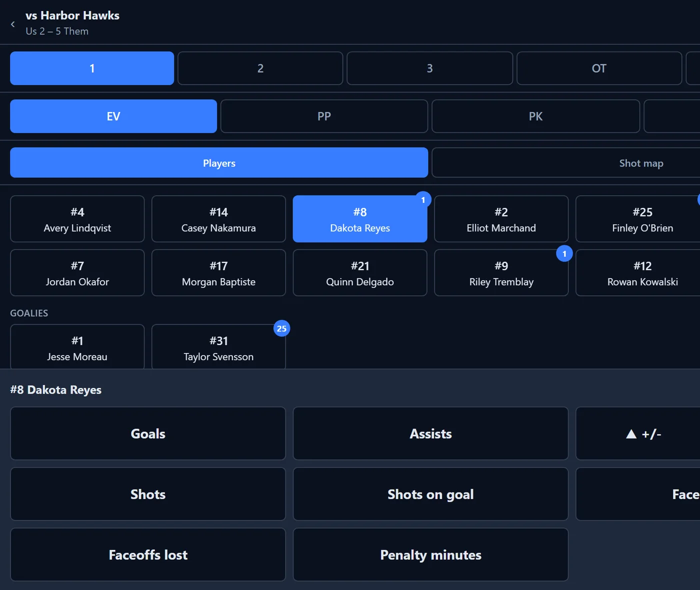This screenshot has width=700, height=590.
Task: Choose the PP strength toggle
Action: [x=324, y=116]
